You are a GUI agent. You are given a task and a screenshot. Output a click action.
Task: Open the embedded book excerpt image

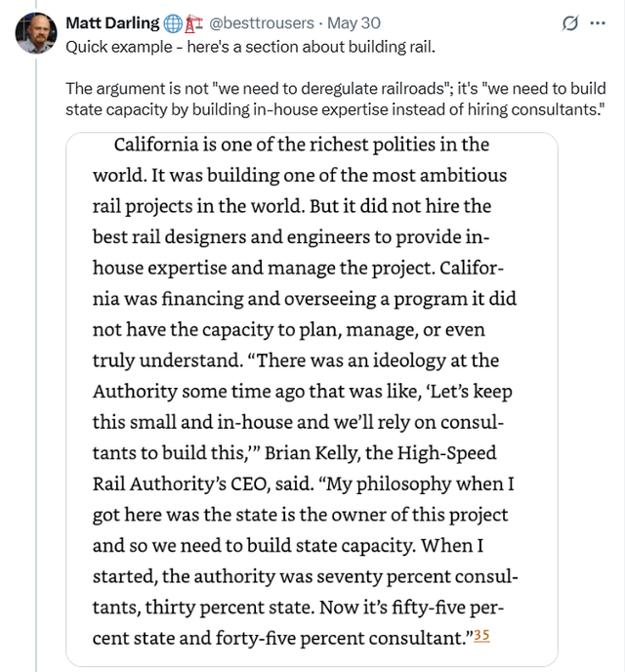[x=312, y=399]
